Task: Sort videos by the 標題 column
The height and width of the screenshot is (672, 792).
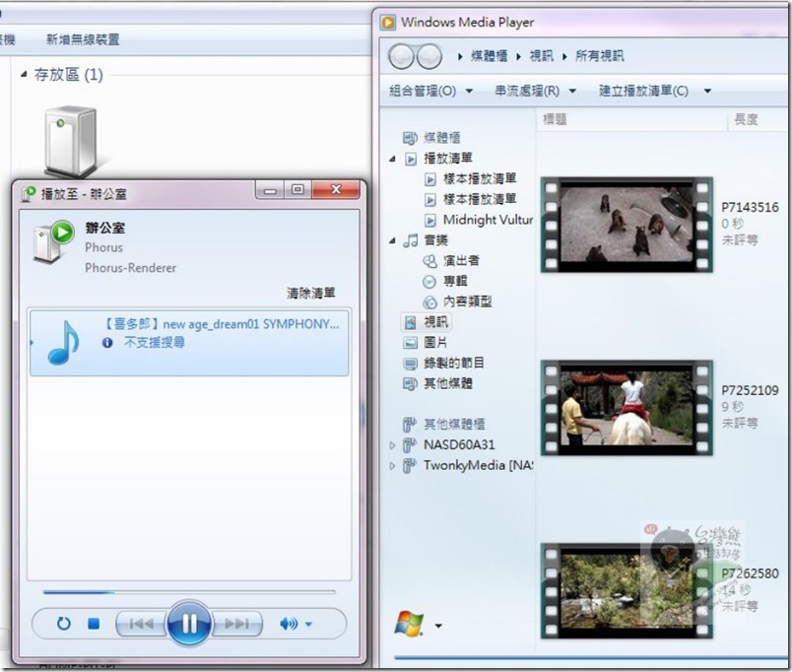Action: (555, 120)
